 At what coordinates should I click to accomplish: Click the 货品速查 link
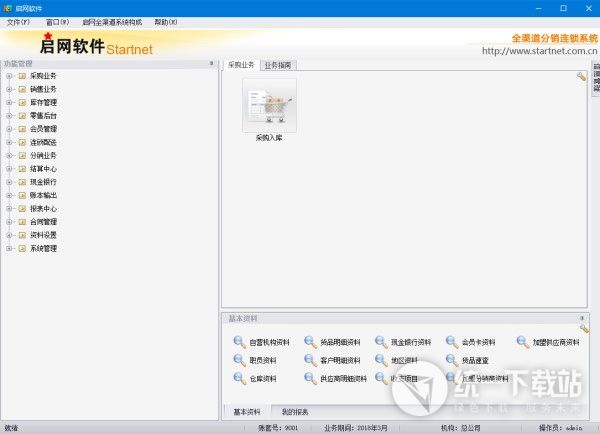click(x=475, y=360)
